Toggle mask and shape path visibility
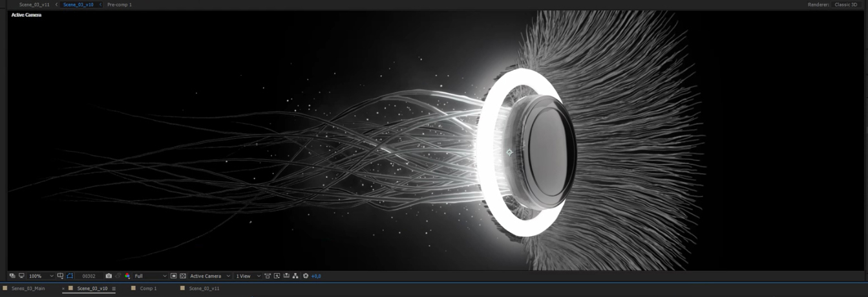The image size is (868, 297). 70,276
